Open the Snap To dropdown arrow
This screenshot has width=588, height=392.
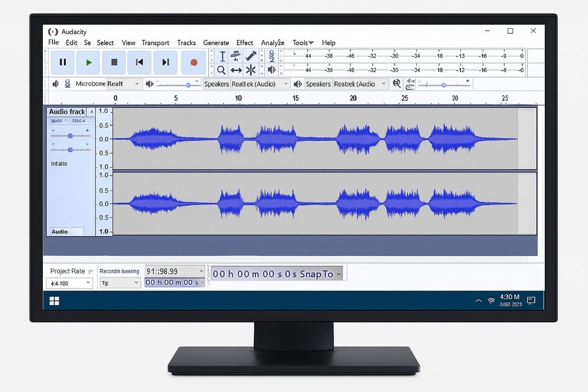tap(339, 274)
